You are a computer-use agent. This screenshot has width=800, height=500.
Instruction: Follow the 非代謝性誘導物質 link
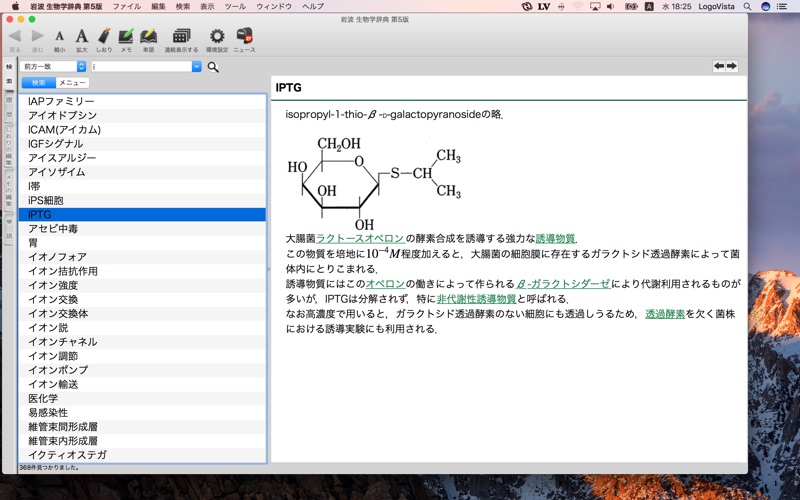476,298
